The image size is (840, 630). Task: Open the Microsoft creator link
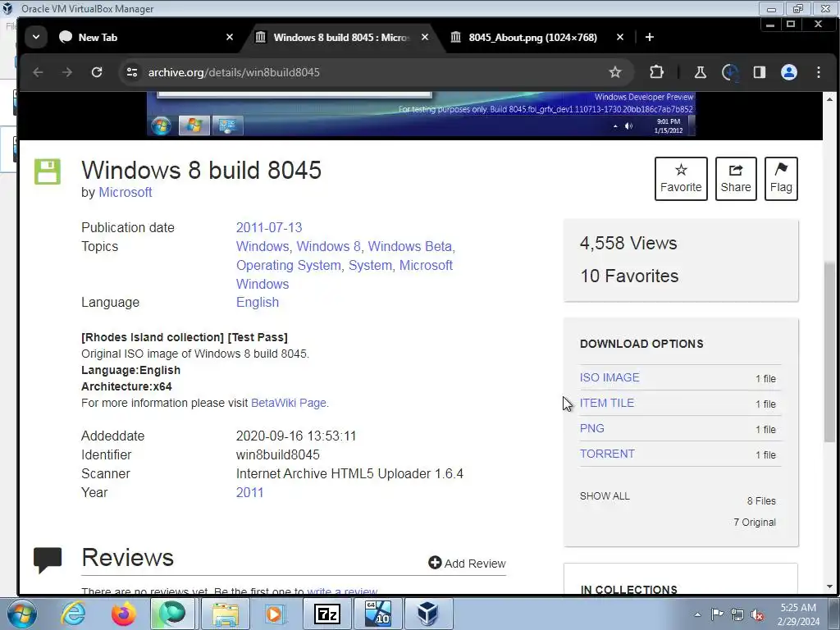[x=126, y=192]
